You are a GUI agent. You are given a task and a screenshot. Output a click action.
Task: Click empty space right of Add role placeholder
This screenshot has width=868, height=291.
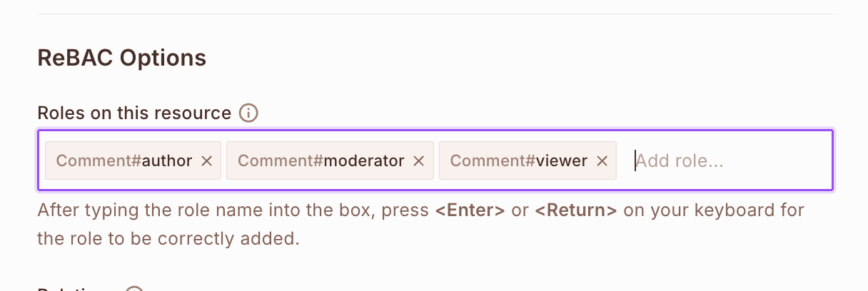(778, 161)
